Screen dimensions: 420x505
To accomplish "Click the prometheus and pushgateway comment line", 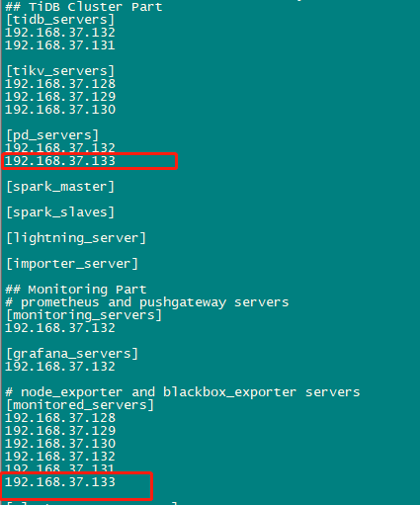I will pyautogui.click(x=147, y=302).
